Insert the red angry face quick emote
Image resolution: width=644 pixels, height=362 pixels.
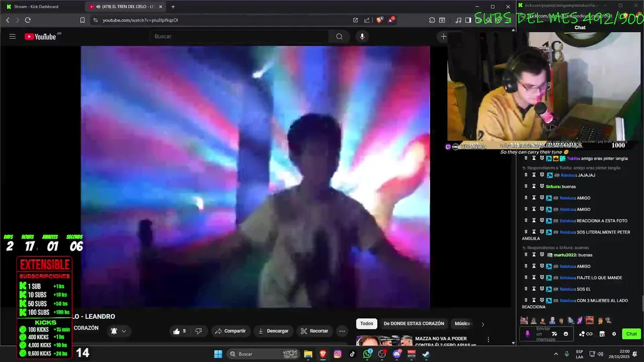pyautogui.click(x=590, y=320)
